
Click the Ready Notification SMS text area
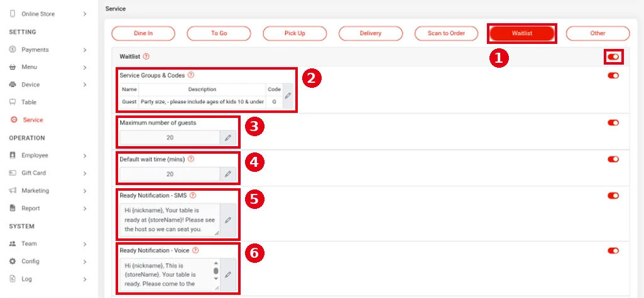pos(170,220)
